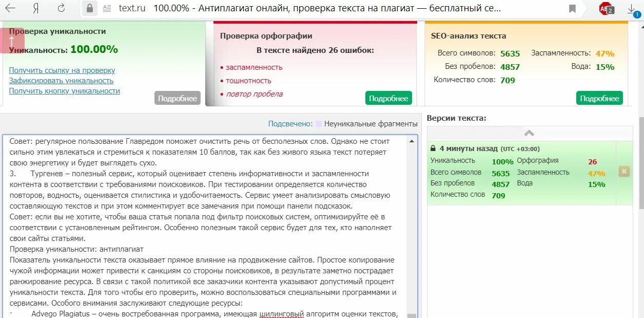Click the lock icon beside '4 минуты назад'
Viewport: 644px width, 318px height.
pyautogui.click(x=433, y=148)
